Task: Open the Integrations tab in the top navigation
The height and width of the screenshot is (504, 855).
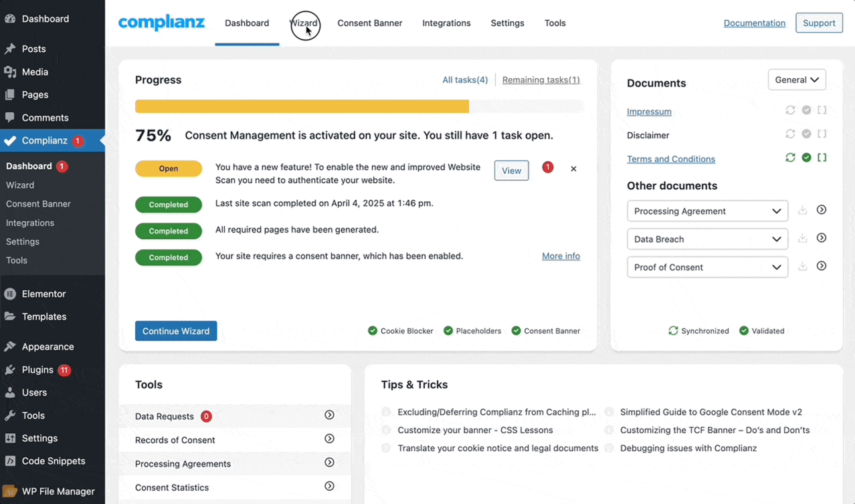Action: click(446, 23)
